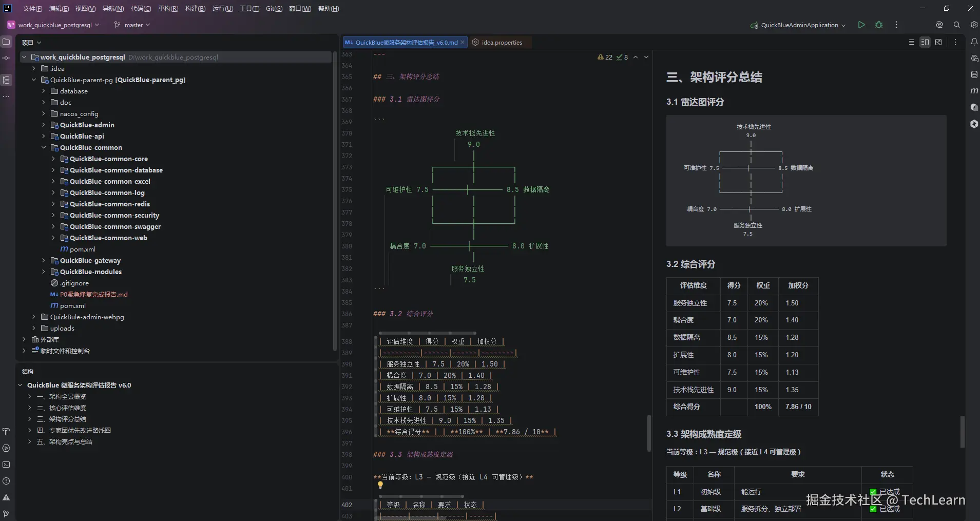Open the 视图(V) menu
This screenshot has width=980, height=521.
pos(85,8)
